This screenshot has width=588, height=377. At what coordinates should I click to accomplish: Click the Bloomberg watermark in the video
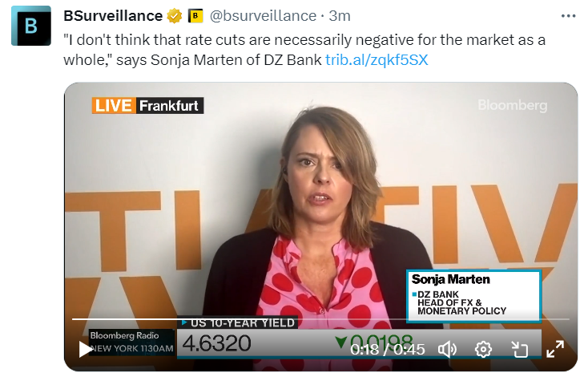[x=512, y=105]
